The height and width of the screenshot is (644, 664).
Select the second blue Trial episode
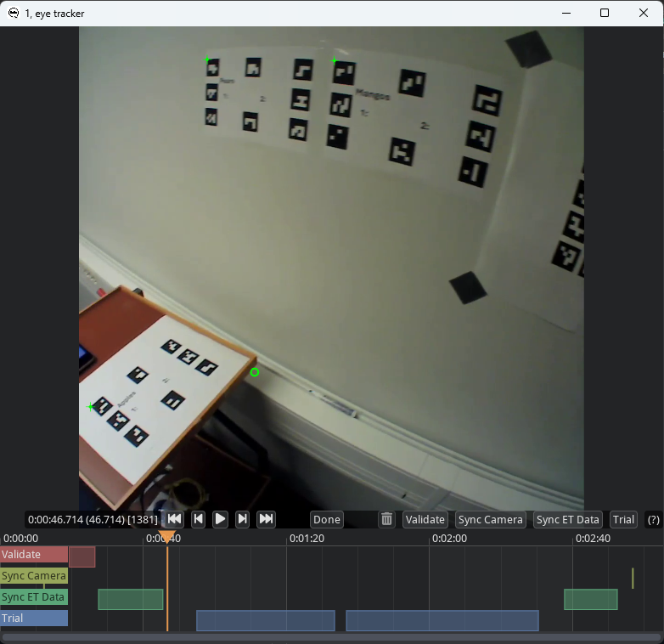point(442,620)
